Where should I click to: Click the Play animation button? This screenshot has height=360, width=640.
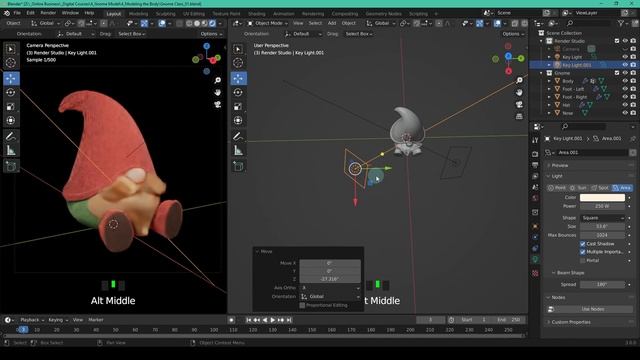coord(273,320)
